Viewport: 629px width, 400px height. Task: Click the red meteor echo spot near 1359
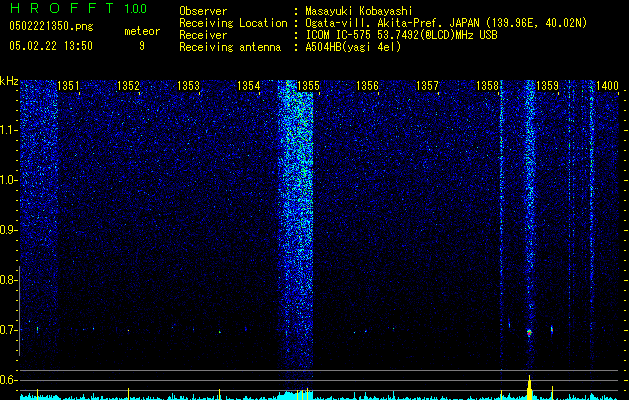529,333
